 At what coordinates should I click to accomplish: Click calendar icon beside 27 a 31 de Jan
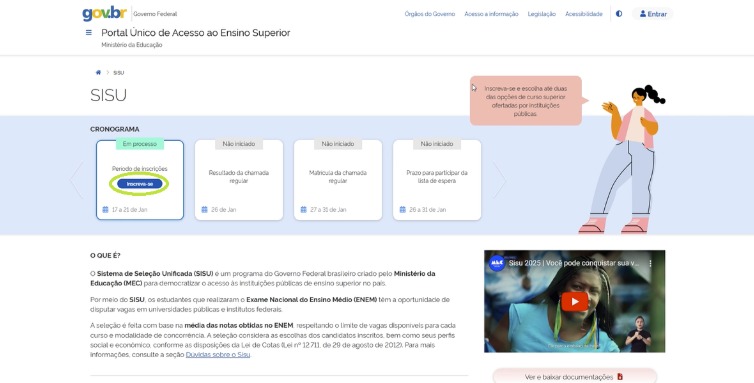(x=303, y=209)
